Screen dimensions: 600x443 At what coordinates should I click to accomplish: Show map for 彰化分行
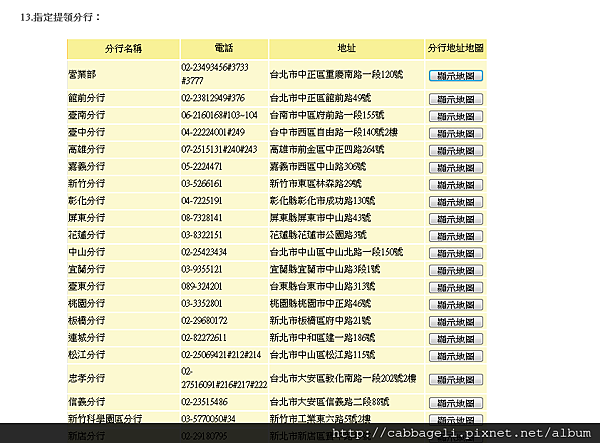456,202
